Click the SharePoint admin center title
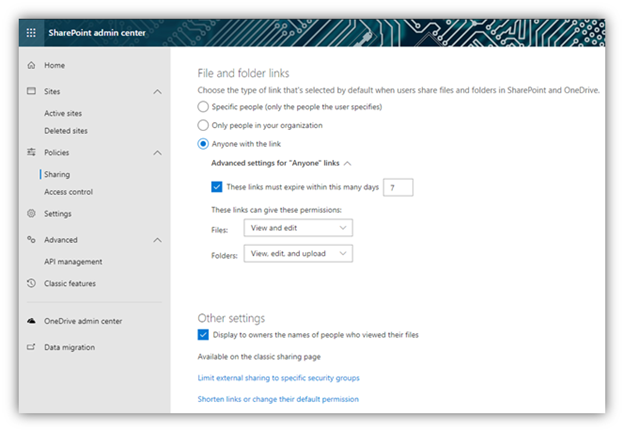The width and height of the screenshot is (624, 432). (x=97, y=33)
